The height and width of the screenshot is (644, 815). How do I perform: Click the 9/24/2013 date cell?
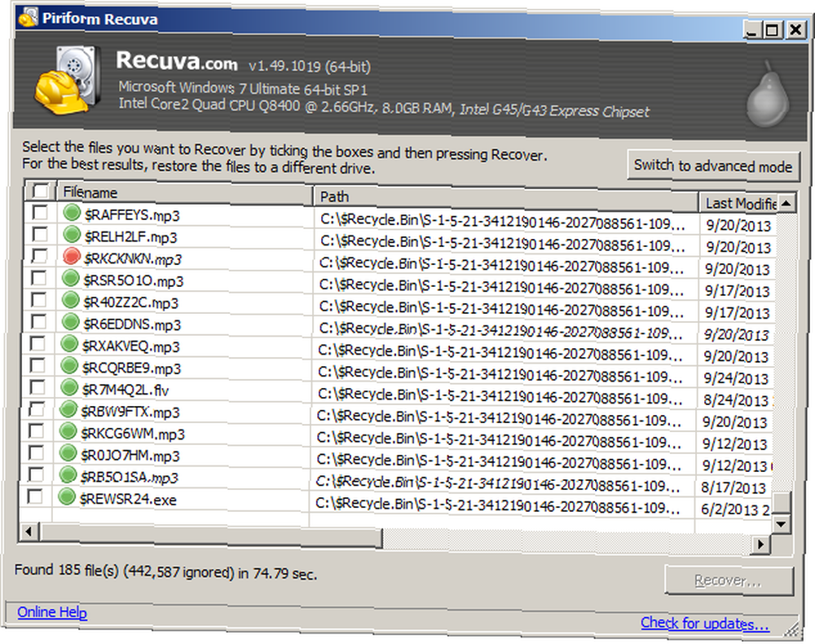735,378
